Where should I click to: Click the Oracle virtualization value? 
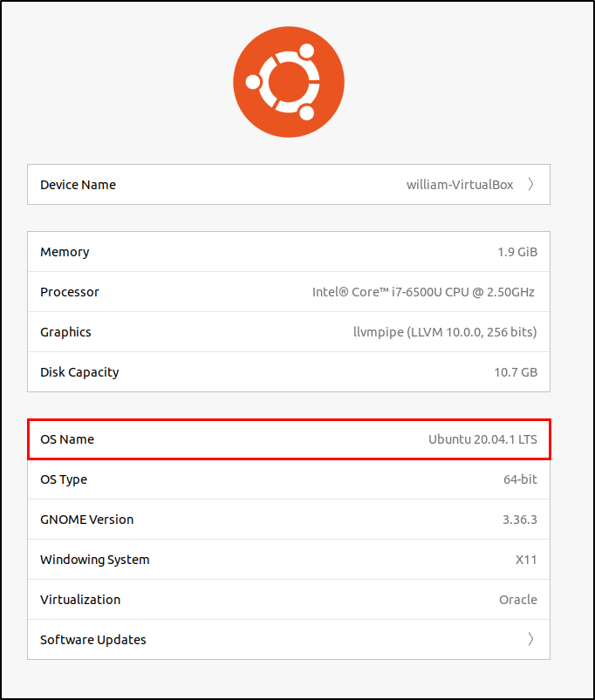tap(518, 600)
